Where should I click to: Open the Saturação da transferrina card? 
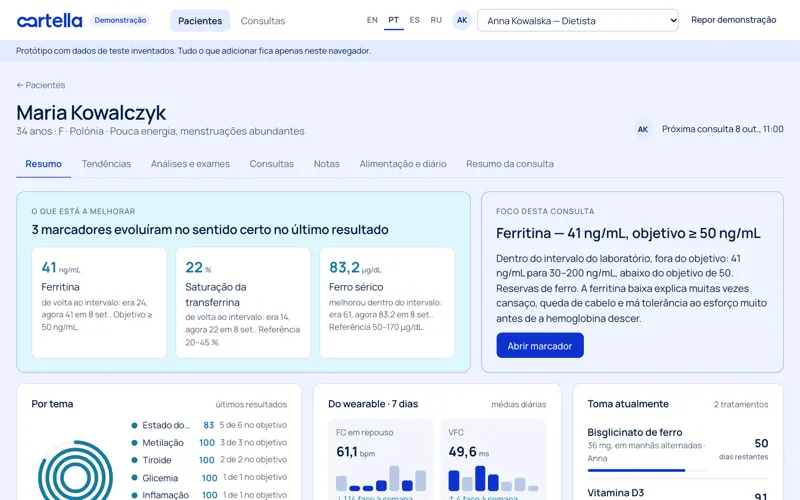pos(243,303)
